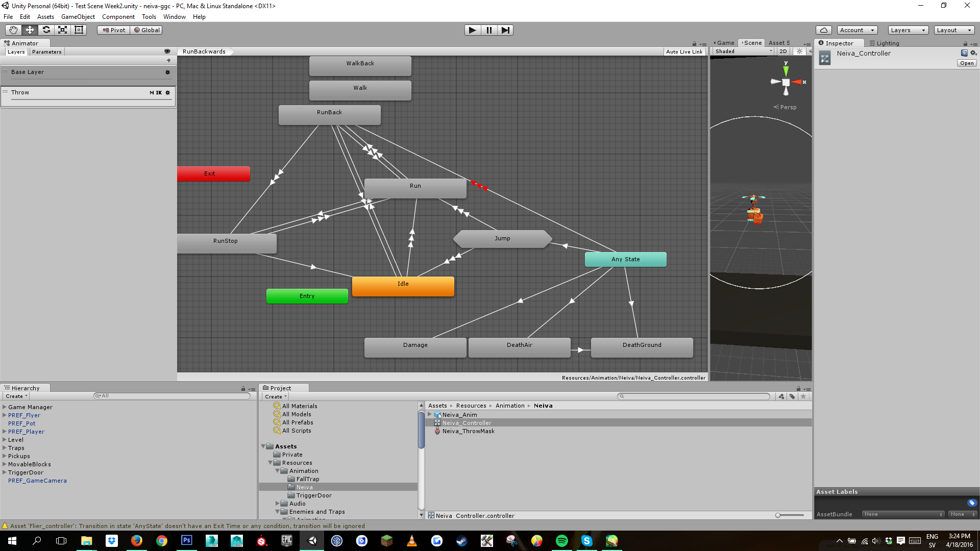Select Neiva_ThrowMask asset in Project panel
The width and height of the screenshot is (980, 551).
pos(468,431)
